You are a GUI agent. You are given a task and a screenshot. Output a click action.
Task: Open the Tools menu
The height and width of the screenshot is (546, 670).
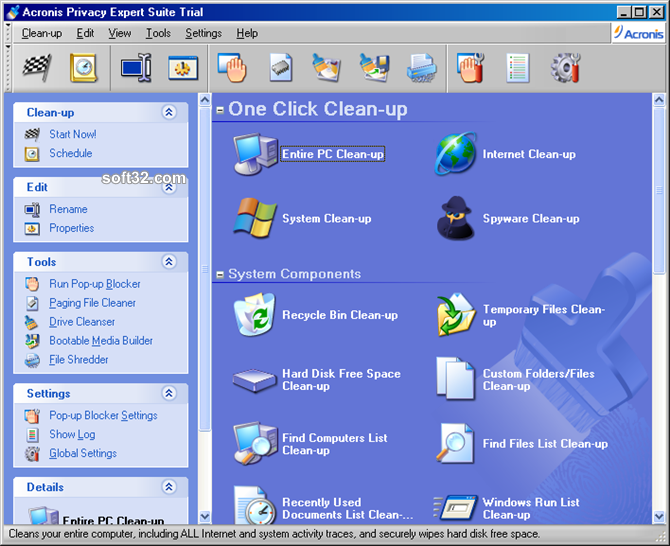tap(158, 33)
